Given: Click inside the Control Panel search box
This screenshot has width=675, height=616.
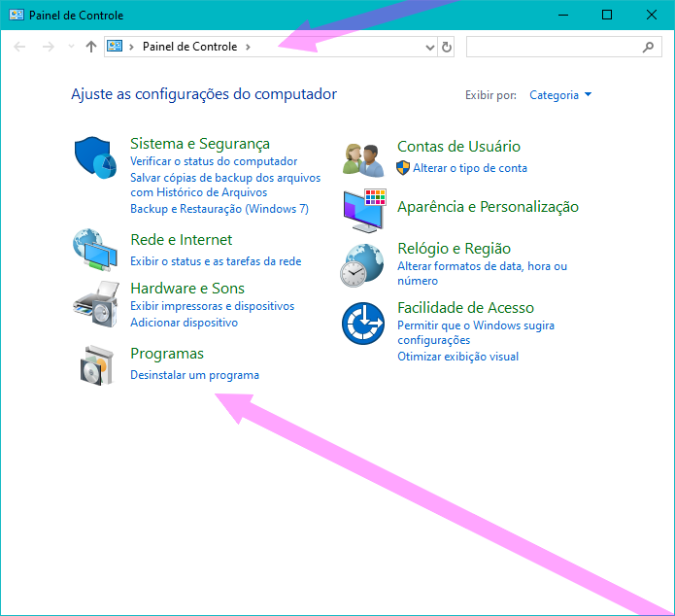Looking at the screenshot, I should (x=564, y=47).
